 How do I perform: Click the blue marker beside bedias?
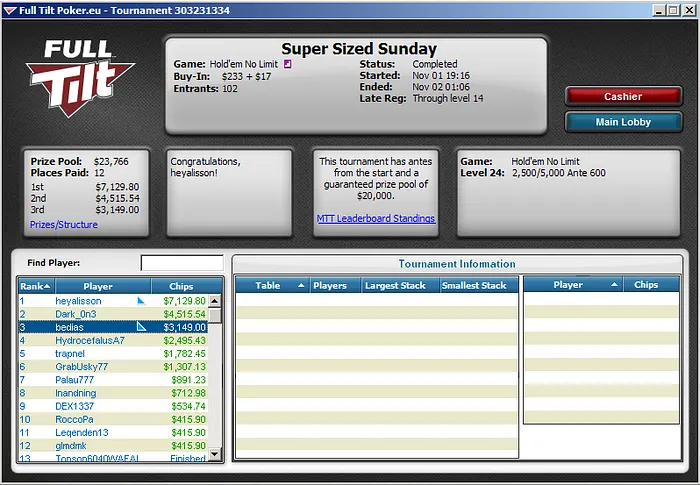pos(141,326)
